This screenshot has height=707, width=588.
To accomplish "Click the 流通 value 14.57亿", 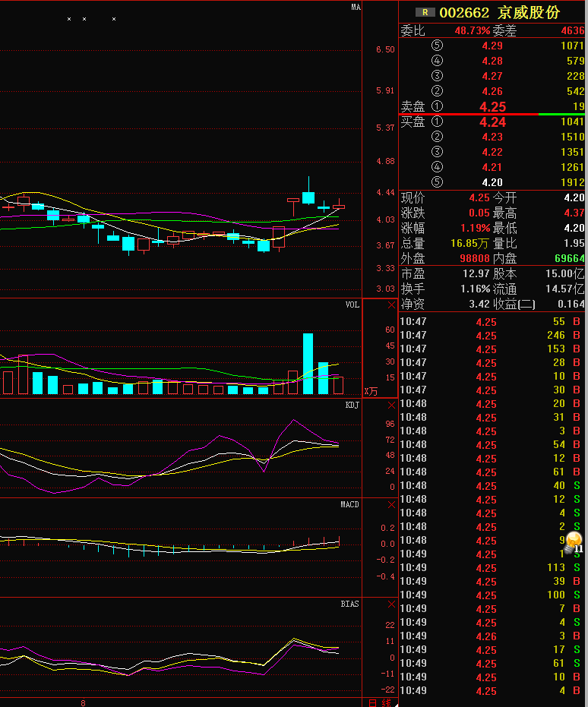I will tap(565, 289).
